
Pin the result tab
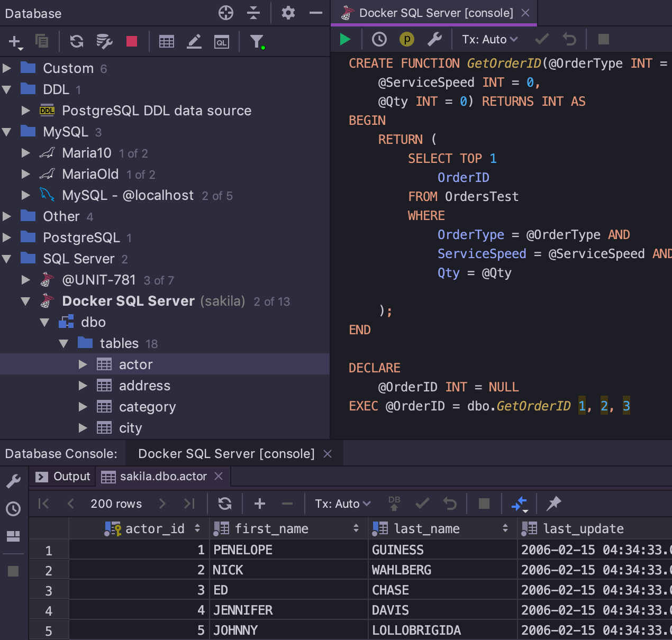coord(553,503)
